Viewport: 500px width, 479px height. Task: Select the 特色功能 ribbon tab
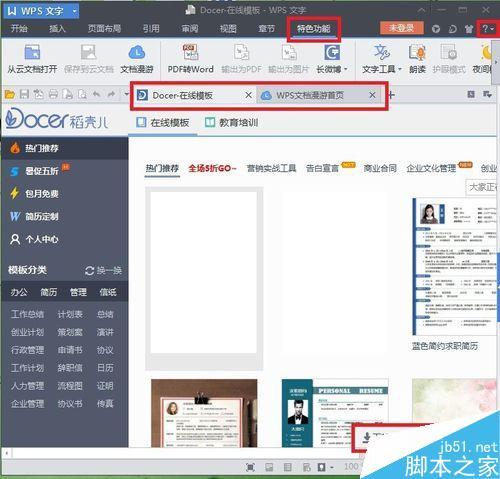coord(314,29)
